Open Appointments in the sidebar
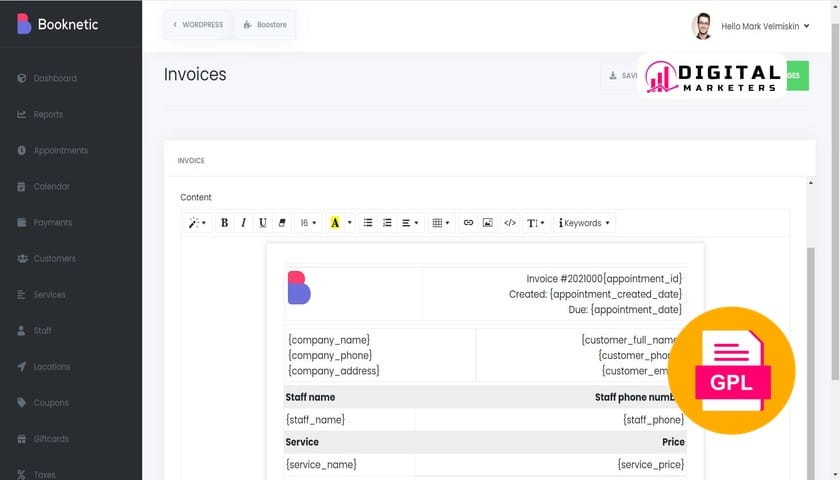The height and width of the screenshot is (480, 840). point(60,151)
